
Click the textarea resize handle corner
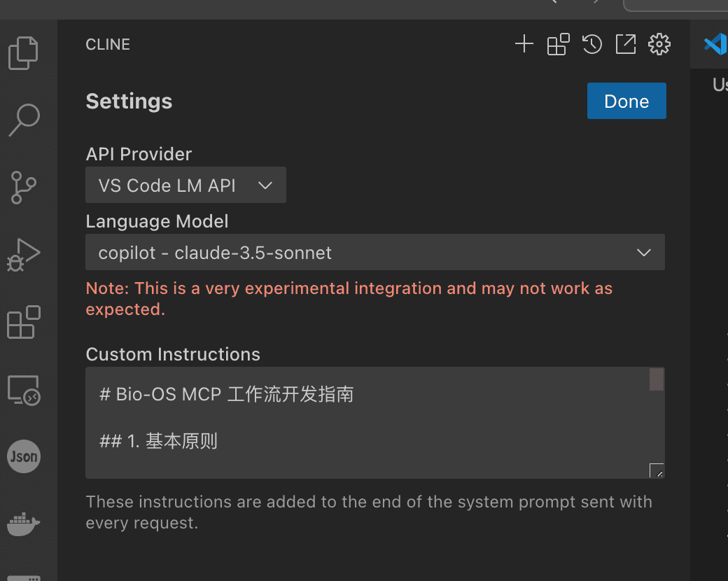coord(657,470)
